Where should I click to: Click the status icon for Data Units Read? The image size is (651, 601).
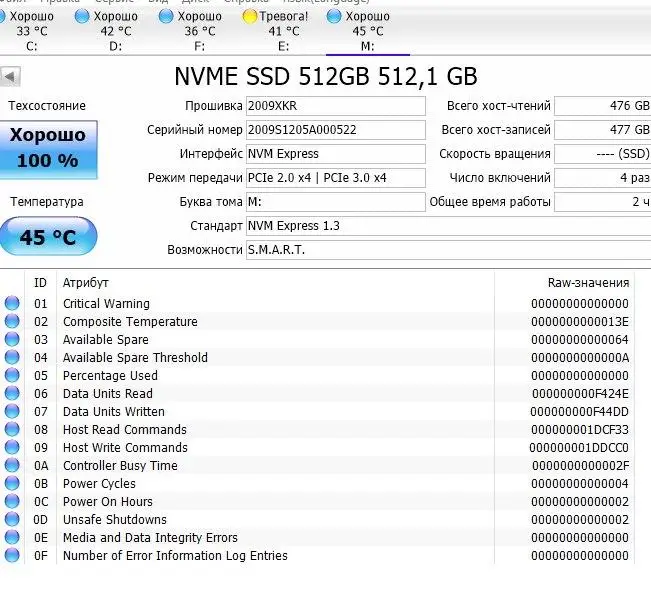click(12, 393)
